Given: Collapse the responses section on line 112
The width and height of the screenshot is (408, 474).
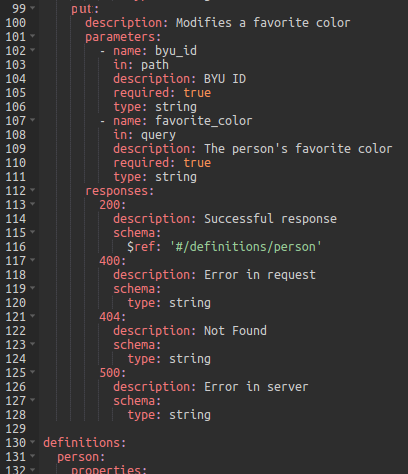Looking at the screenshot, I should (32, 189).
